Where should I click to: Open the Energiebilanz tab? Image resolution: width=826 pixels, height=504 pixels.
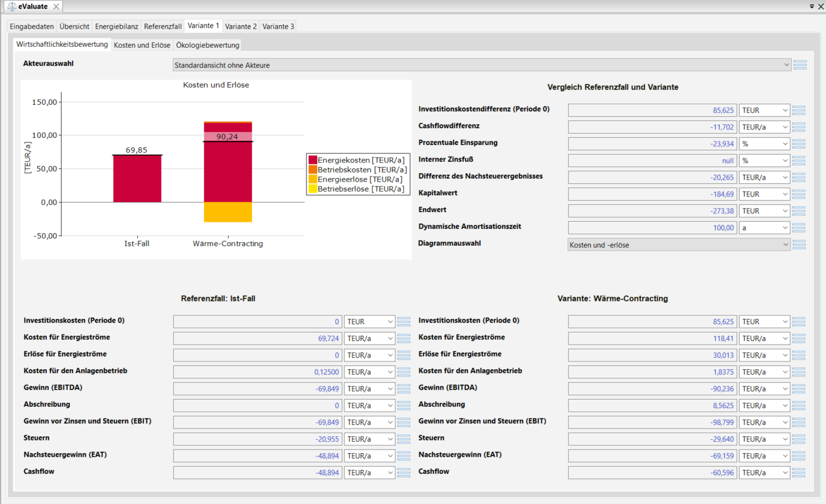click(117, 26)
